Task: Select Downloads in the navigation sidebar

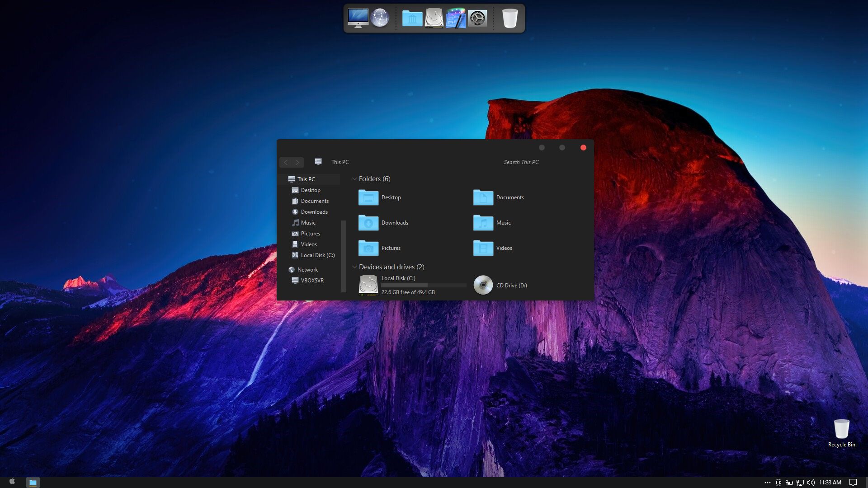Action: click(x=314, y=212)
